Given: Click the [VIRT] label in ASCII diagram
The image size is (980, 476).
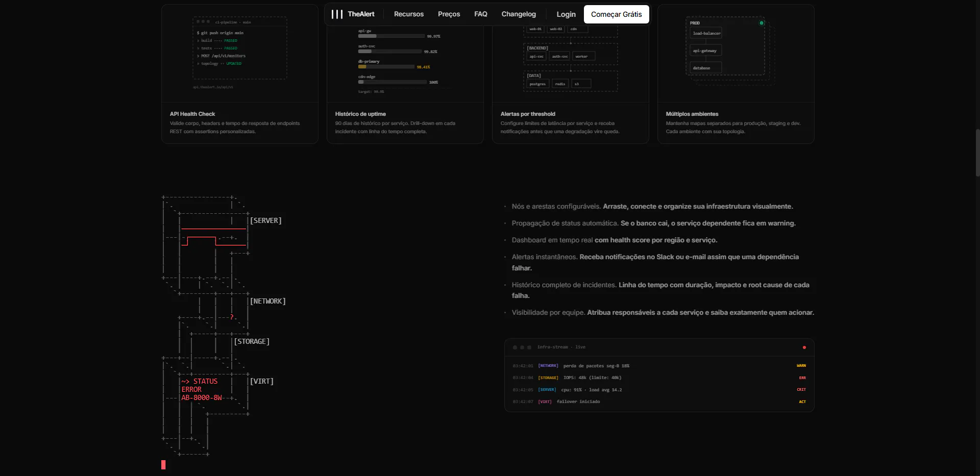Looking at the screenshot, I should [262, 381].
